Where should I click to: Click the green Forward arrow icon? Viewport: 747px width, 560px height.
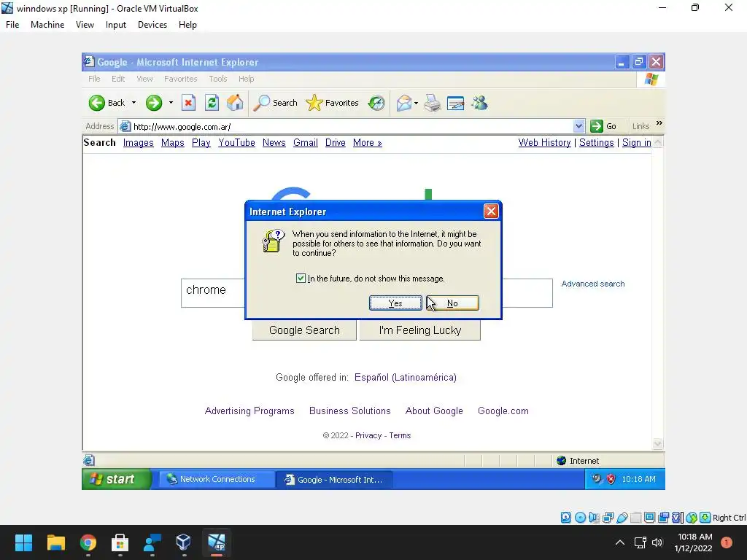point(154,103)
